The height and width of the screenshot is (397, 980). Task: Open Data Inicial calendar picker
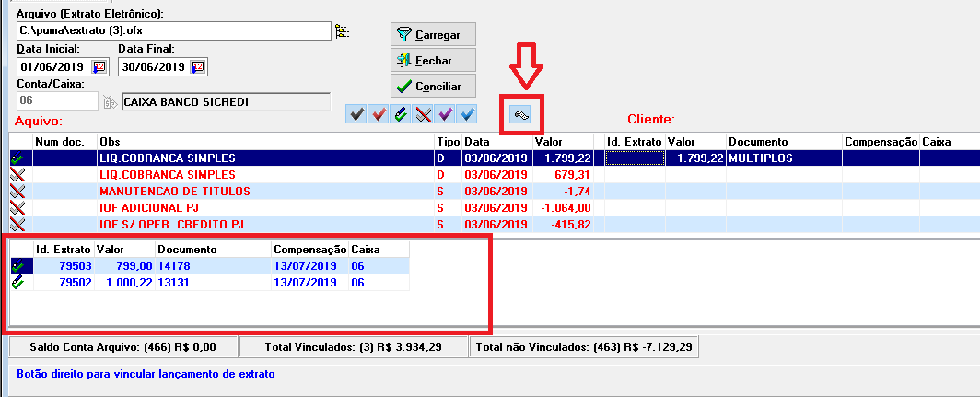point(99,66)
